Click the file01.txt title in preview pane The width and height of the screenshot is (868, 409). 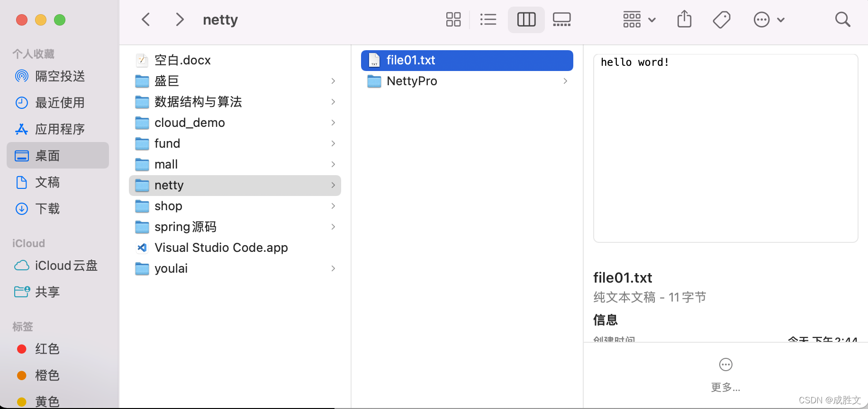[623, 277]
